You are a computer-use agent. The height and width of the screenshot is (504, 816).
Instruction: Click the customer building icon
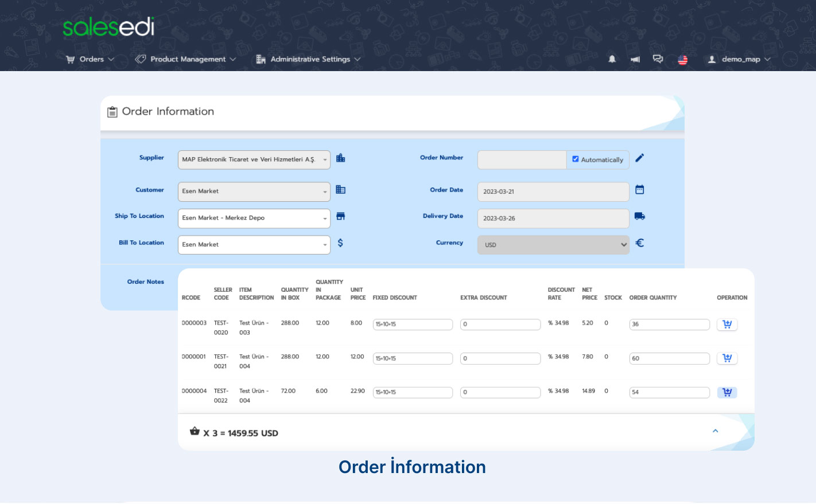point(340,190)
